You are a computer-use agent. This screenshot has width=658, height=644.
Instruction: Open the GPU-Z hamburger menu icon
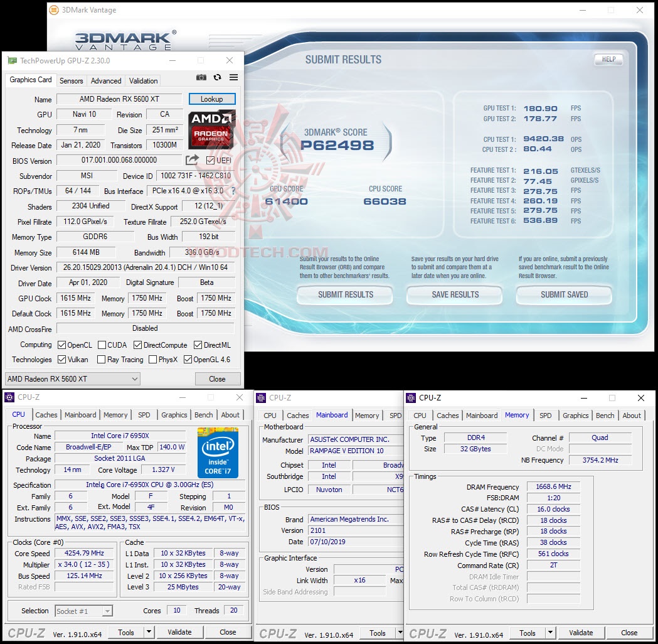234,77
